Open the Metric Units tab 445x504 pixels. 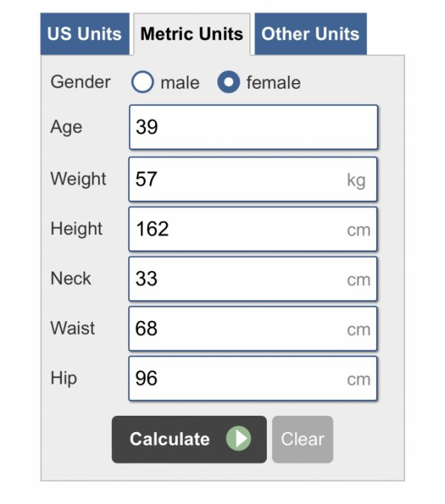(x=191, y=34)
